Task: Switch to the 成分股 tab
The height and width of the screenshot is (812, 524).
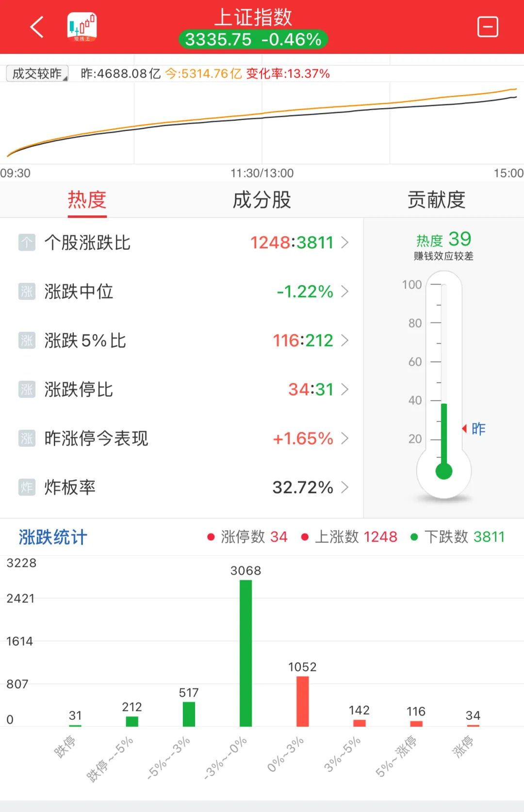Action: tap(262, 200)
